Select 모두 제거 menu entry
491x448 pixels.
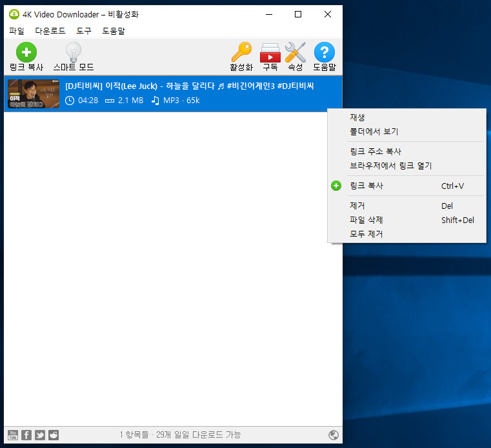(x=406, y=234)
